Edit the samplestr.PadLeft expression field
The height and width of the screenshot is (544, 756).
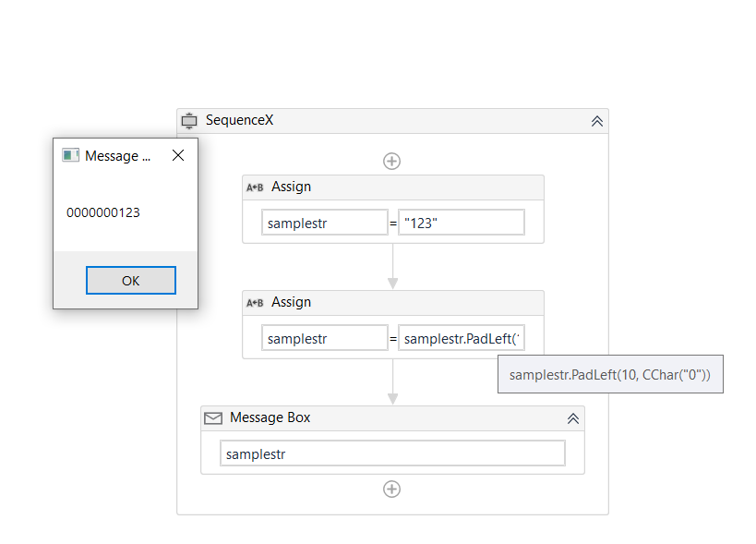[461, 338]
